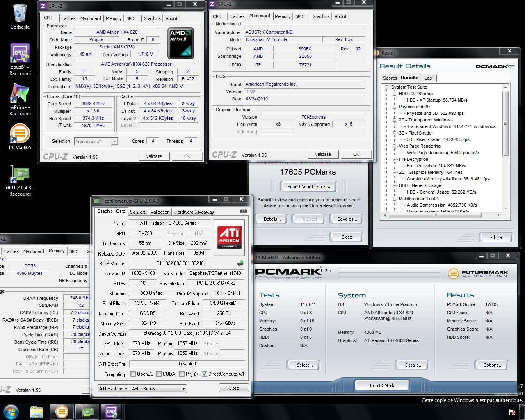The height and width of the screenshot is (420, 525).
Task: Click the Windows Start orb
Action: tap(11, 411)
